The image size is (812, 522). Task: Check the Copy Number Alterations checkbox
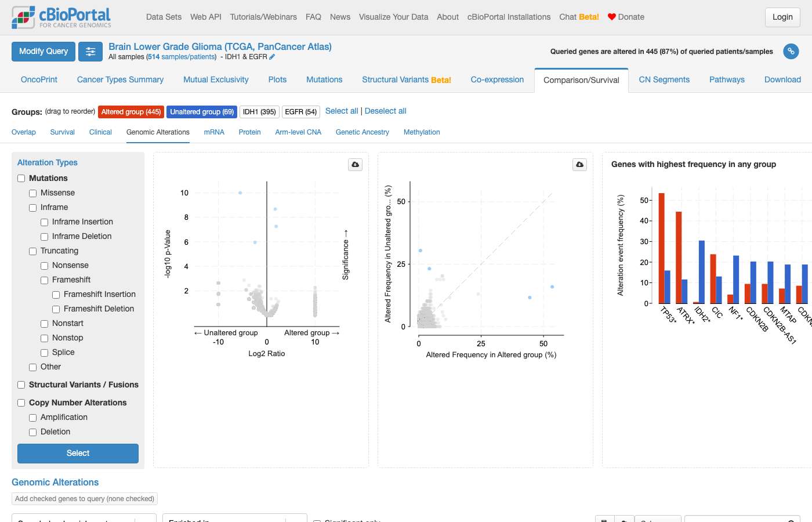click(x=21, y=403)
